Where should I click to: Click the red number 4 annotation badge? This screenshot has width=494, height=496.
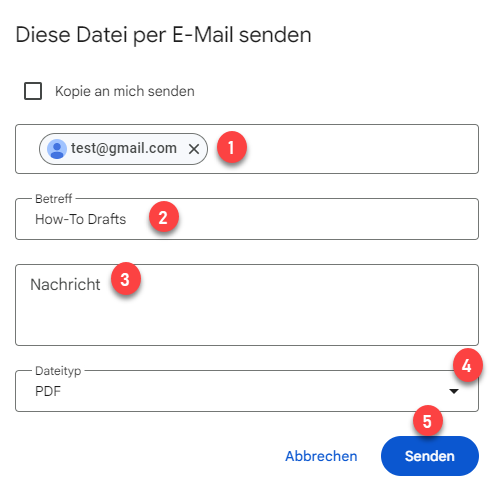point(467,365)
